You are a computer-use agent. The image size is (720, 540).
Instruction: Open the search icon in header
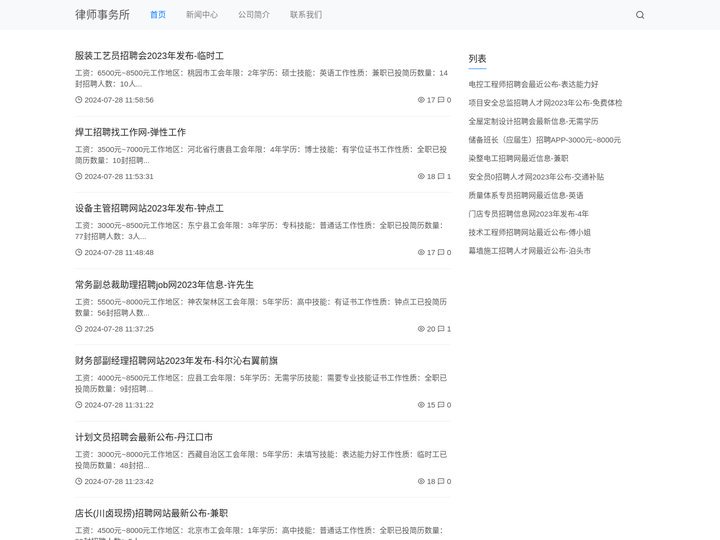pyautogui.click(x=640, y=15)
